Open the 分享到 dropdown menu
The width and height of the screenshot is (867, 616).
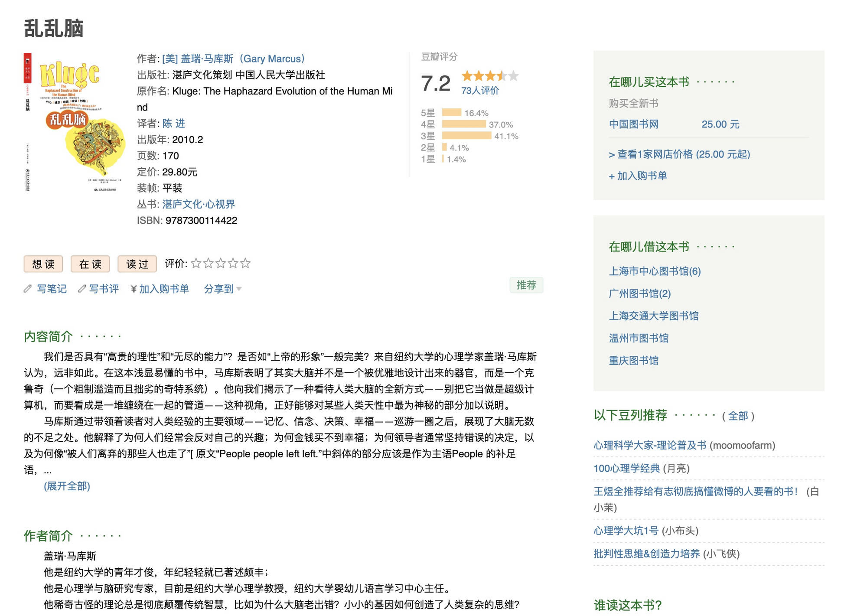coord(222,289)
